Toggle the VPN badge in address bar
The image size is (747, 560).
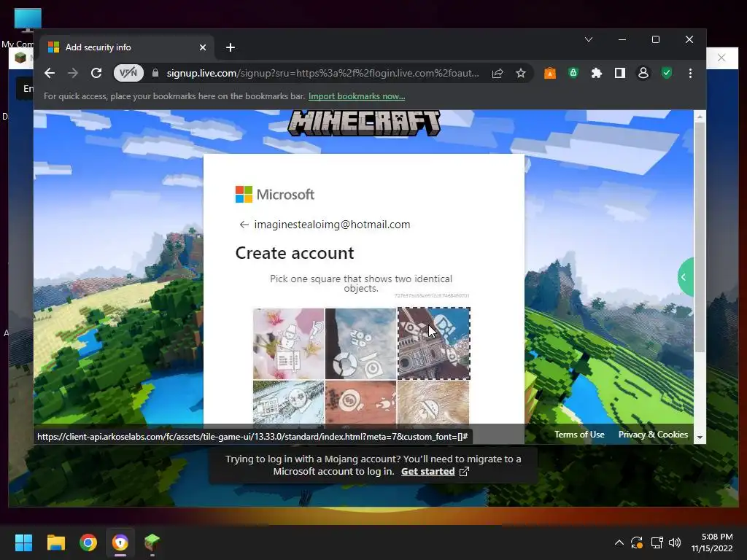128,74
